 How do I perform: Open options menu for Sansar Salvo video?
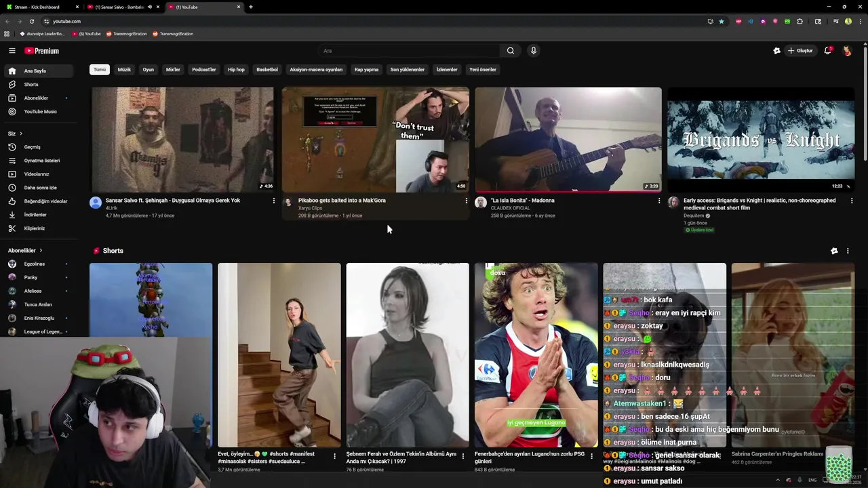[x=273, y=201]
